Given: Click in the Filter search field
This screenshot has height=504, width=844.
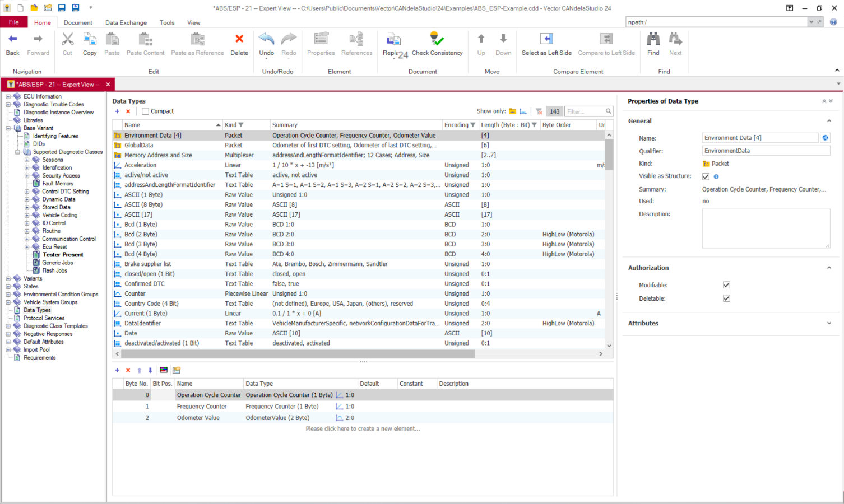Looking at the screenshot, I should (585, 111).
